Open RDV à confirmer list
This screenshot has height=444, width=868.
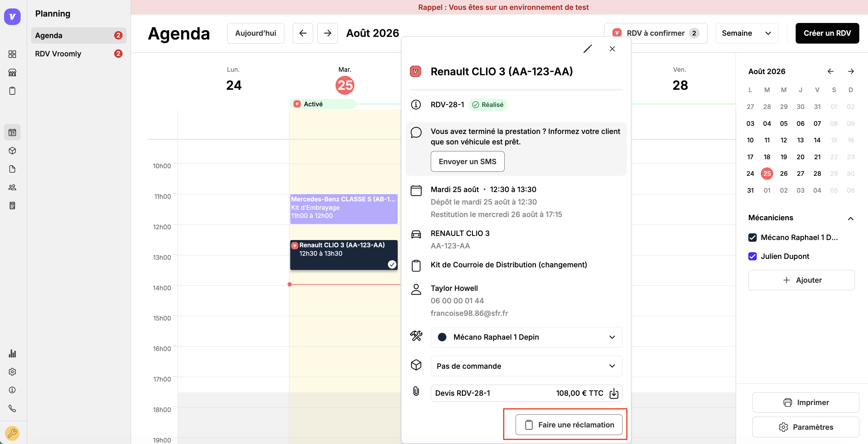tap(655, 33)
